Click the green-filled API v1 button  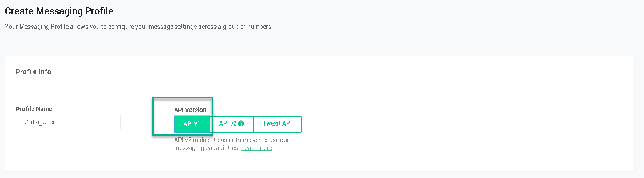[192, 124]
